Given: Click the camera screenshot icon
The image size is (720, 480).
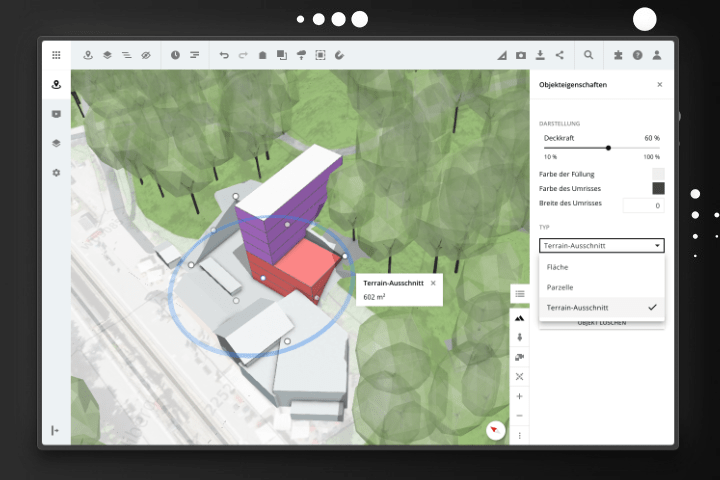Looking at the screenshot, I should tap(521, 55).
